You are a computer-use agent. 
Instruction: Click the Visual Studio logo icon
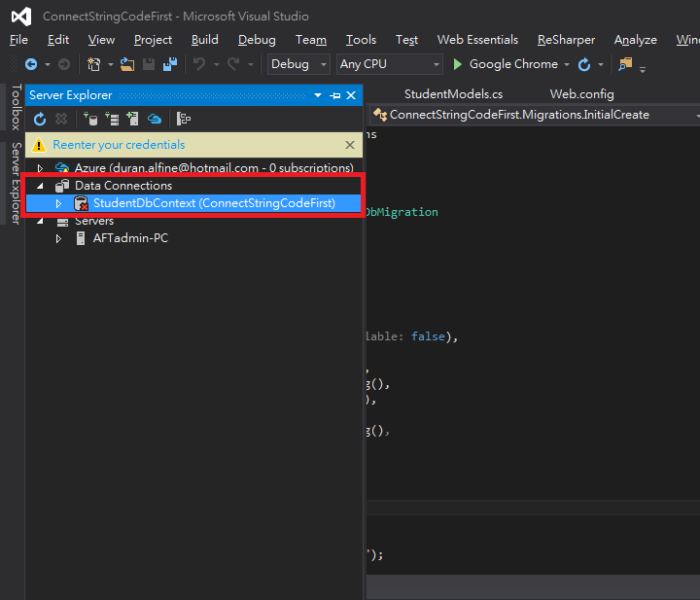(21, 17)
